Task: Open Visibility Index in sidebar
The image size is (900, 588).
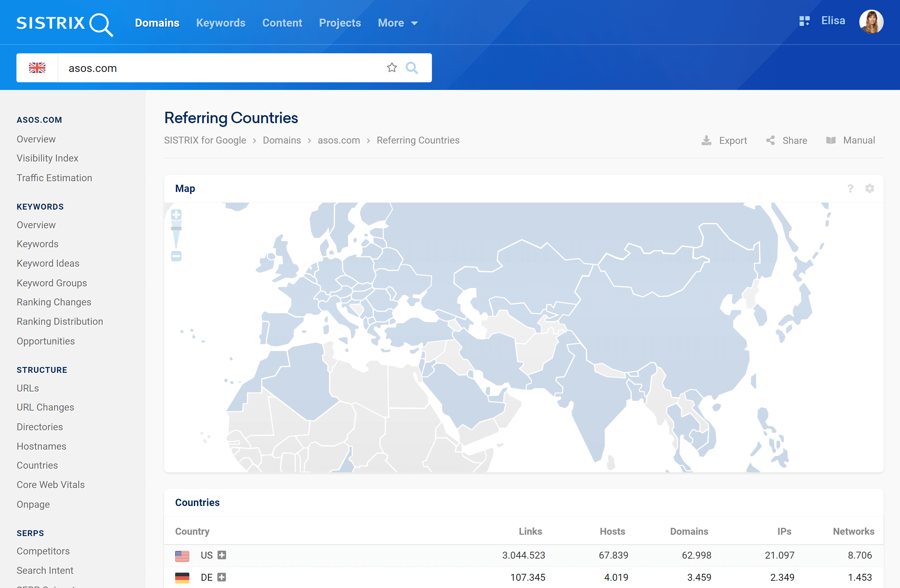Action: click(x=48, y=158)
